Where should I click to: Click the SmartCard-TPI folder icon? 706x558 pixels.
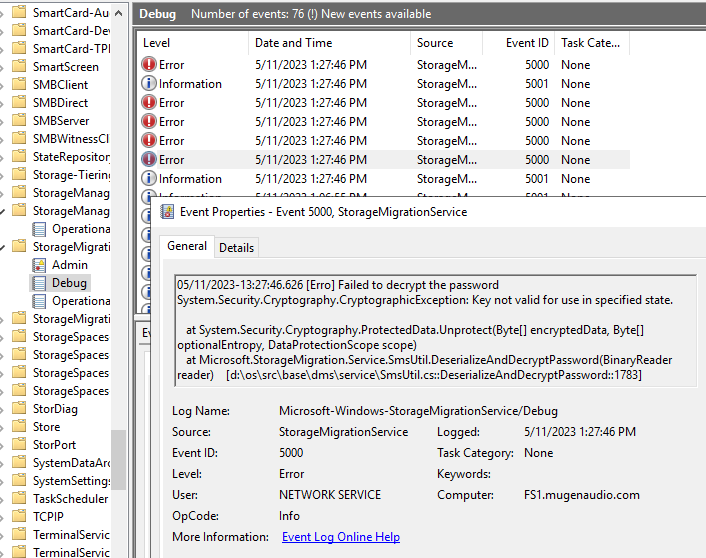[19, 48]
